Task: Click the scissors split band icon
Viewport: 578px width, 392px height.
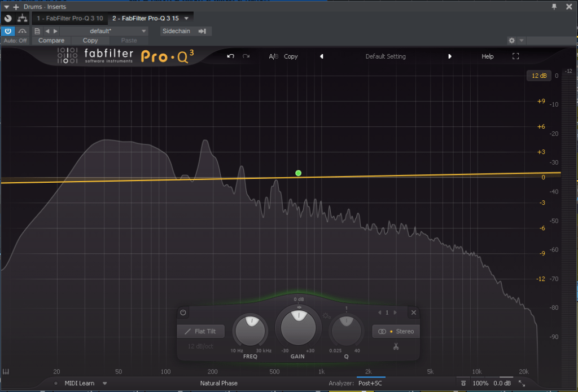Action: [x=396, y=346]
